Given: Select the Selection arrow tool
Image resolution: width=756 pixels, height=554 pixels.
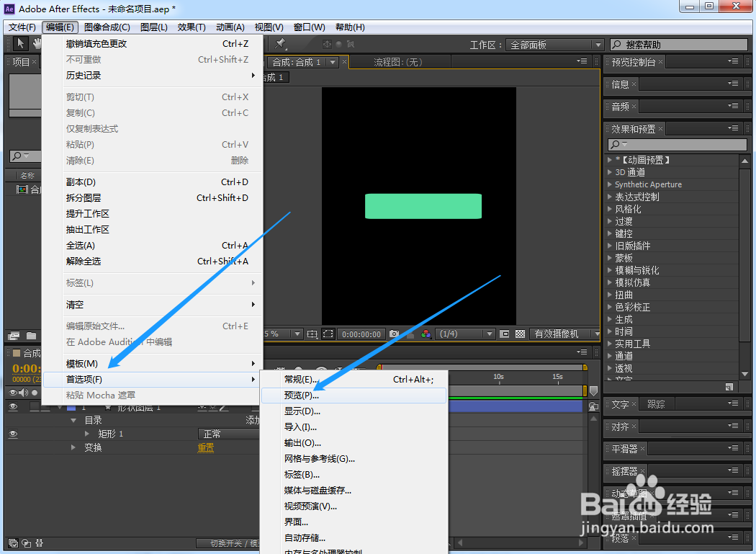Looking at the screenshot, I should pos(19,43).
